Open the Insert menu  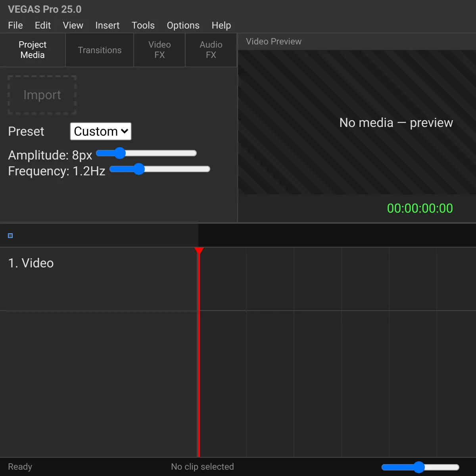[107, 25]
